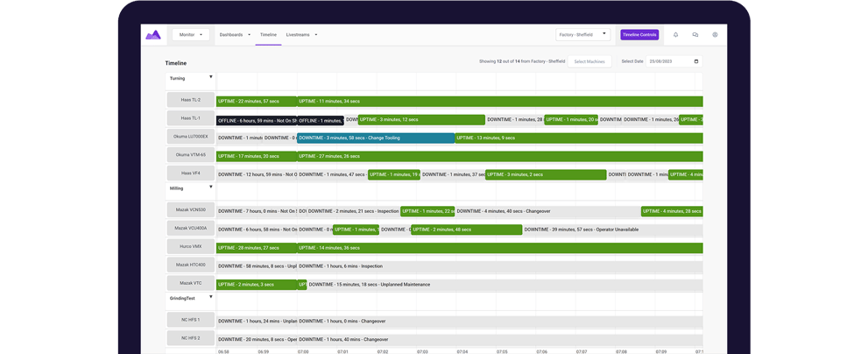Screen dimensions: 868x354
Task: Click the purple mountain logo icon
Action: [153, 35]
